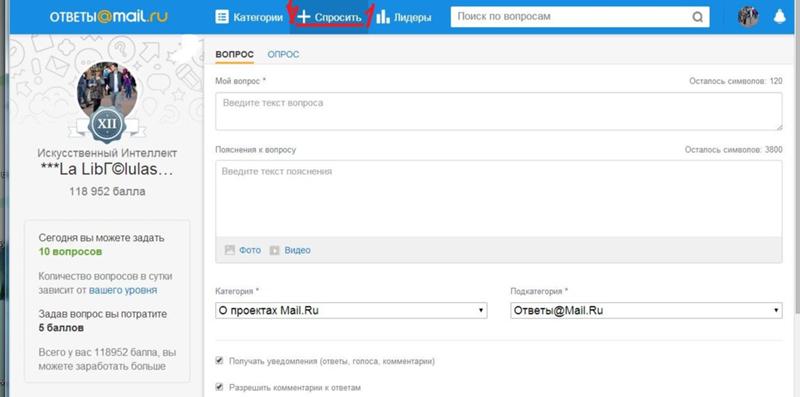Click the bar chart icon beside Лидеры

coord(383,17)
